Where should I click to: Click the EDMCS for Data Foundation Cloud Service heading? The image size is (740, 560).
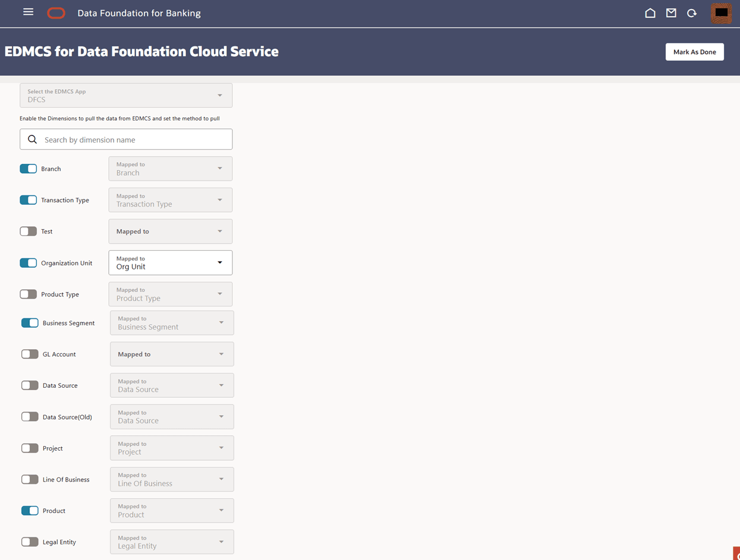141,52
